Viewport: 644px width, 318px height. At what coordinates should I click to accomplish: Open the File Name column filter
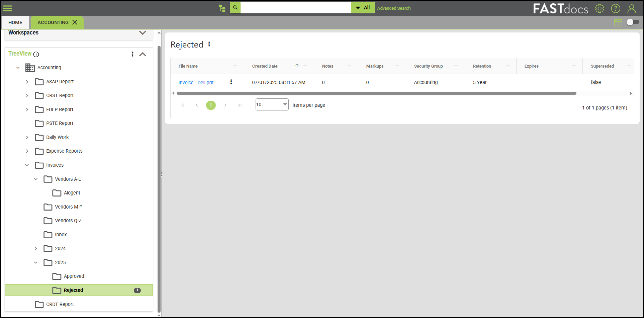235,66
